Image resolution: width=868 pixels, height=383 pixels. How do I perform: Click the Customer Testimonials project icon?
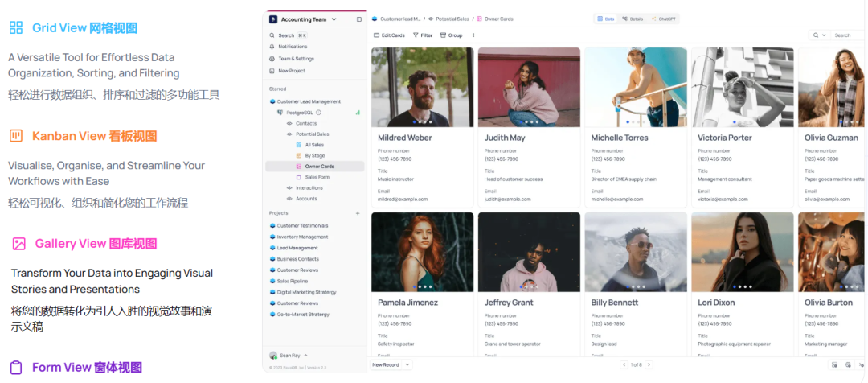coord(272,225)
